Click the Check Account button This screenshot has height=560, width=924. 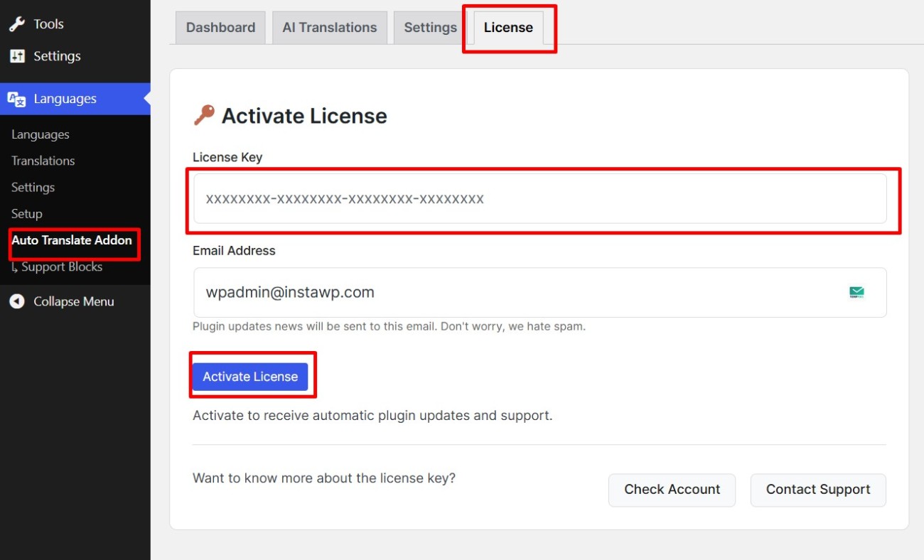pyautogui.click(x=672, y=490)
